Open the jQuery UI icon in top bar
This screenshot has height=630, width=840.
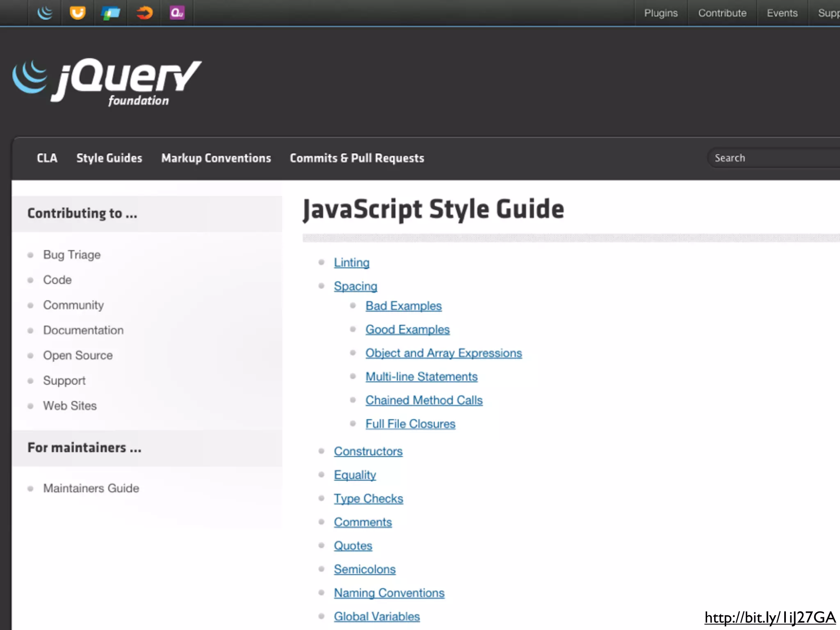coord(78,13)
